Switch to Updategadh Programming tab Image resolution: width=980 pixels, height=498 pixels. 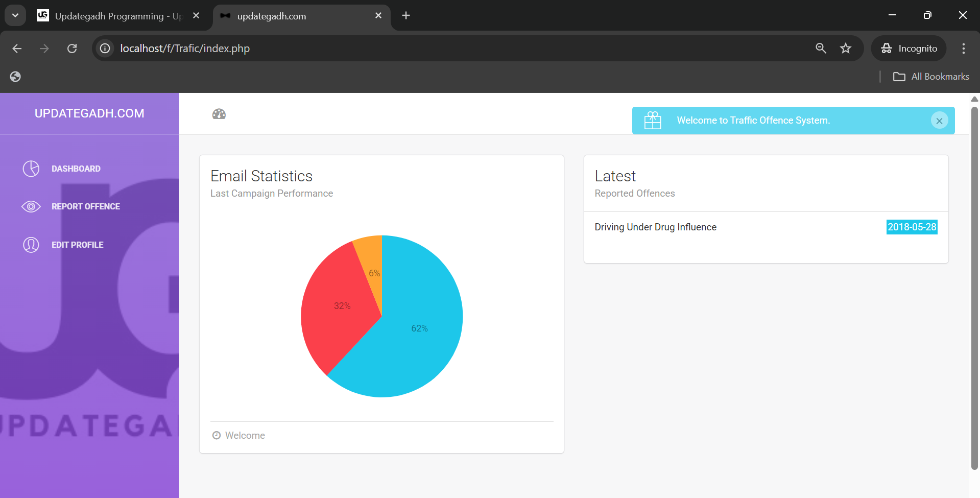click(117, 16)
